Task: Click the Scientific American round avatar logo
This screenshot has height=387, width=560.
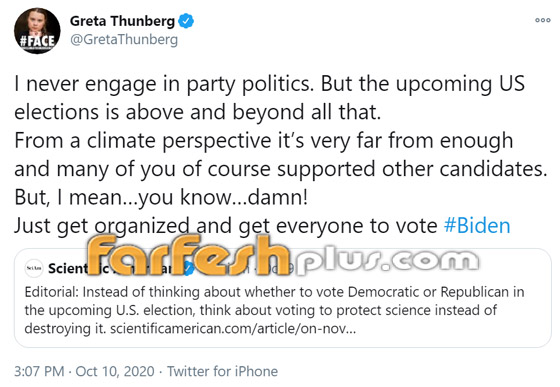Action: point(34,268)
